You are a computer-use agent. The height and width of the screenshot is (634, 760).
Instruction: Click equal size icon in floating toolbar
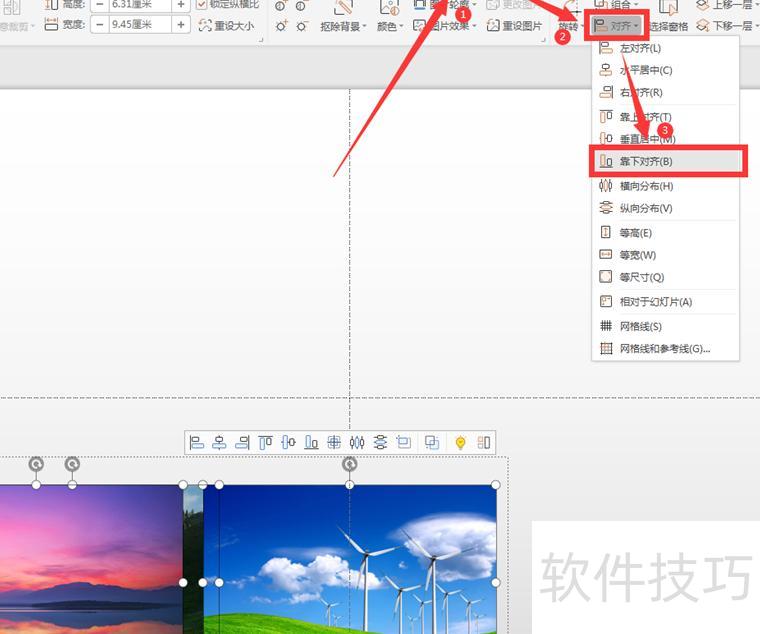pyautogui.click(x=403, y=442)
